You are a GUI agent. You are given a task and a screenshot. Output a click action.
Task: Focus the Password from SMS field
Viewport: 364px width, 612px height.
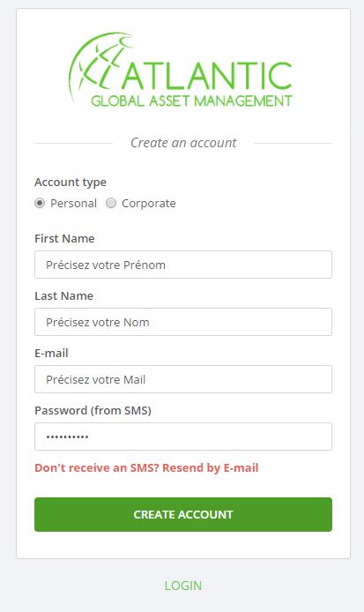[x=183, y=437]
